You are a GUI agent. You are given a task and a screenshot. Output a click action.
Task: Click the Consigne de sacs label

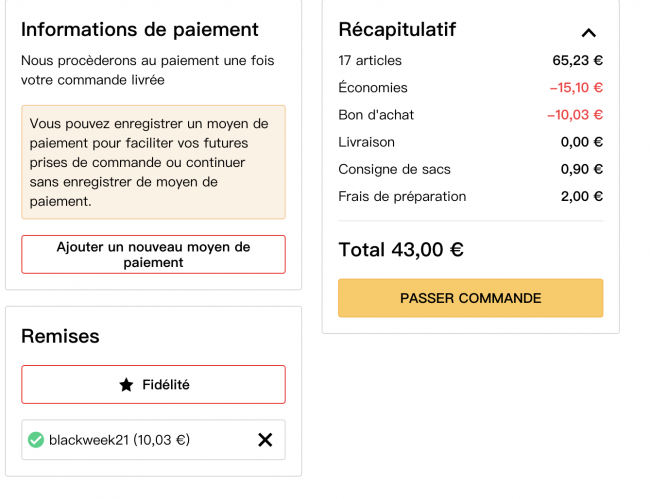[394, 169]
